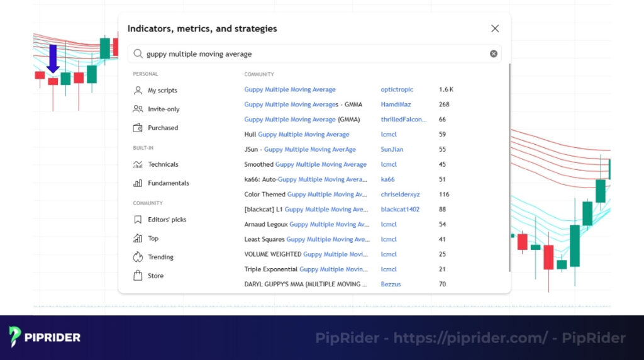Click the Fundamentals bar chart icon
644x360 pixels.
138,183
